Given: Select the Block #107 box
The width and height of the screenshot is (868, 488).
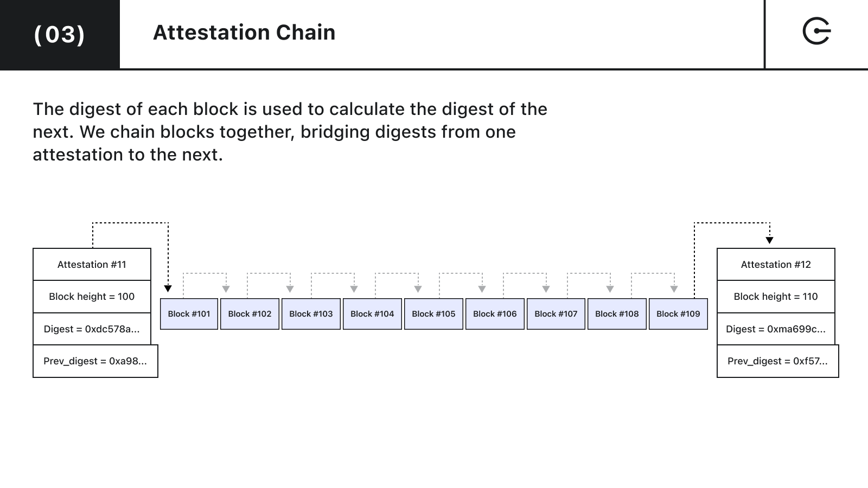Looking at the screenshot, I should coord(556,314).
